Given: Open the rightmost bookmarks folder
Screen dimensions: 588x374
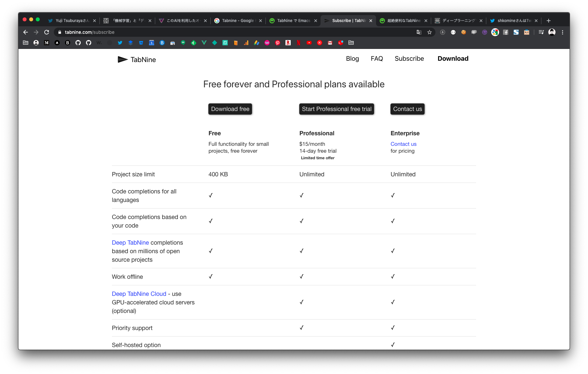Looking at the screenshot, I should [351, 43].
